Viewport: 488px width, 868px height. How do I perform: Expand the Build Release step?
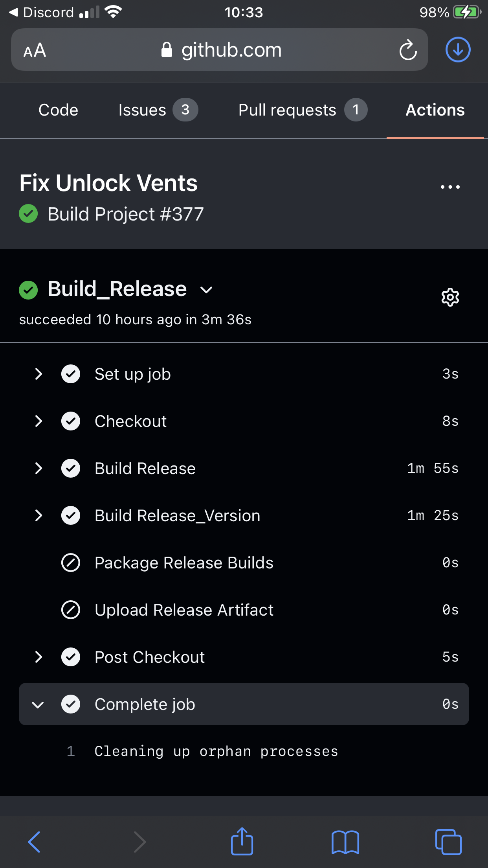tap(38, 468)
